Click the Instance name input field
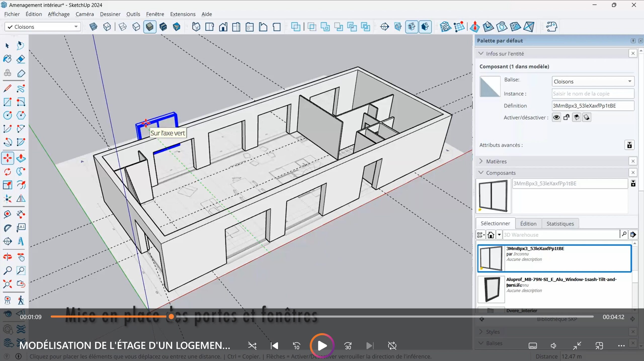 tap(593, 94)
